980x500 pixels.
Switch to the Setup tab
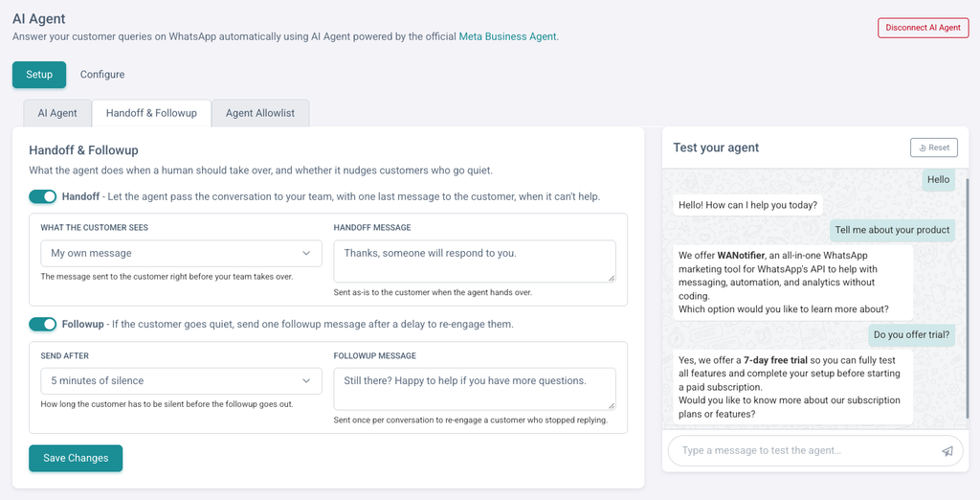click(x=39, y=75)
